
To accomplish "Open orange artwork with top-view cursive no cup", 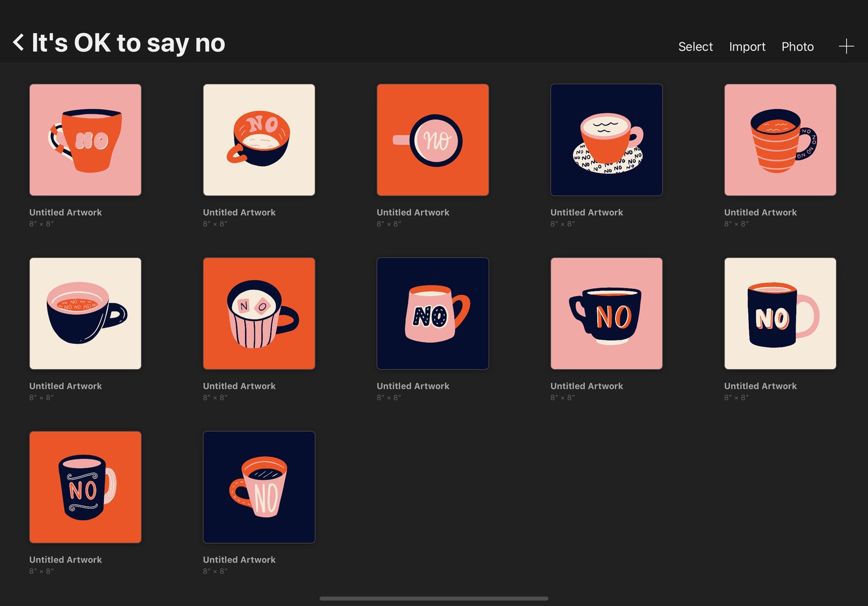I will (x=433, y=140).
